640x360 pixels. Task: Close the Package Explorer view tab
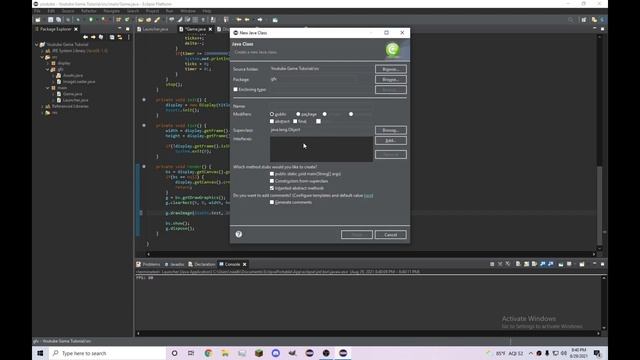tap(76, 29)
